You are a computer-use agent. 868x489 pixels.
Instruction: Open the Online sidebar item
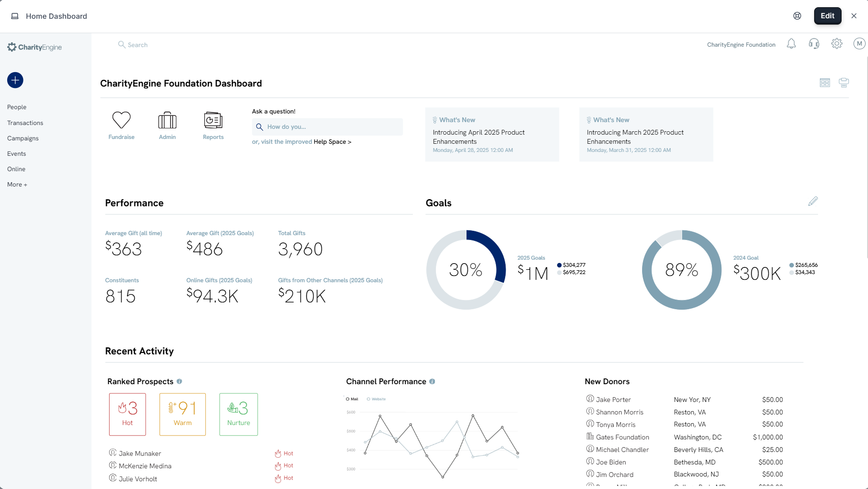[16, 169]
